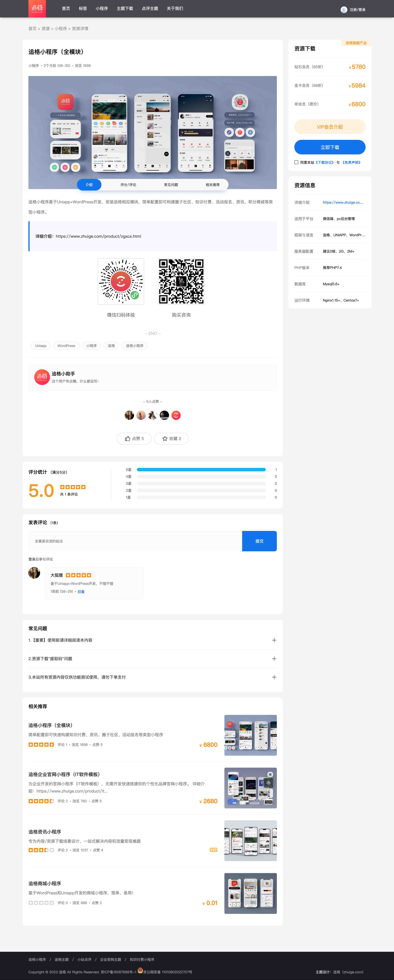Switch to the 评分/评论 tab
This screenshot has width=394, height=980.
point(128,185)
